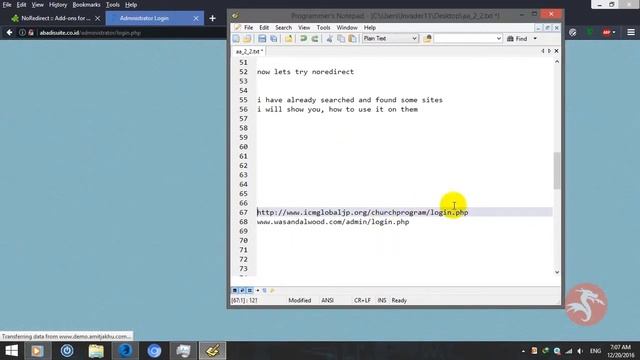The image size is (640, 360).
Task: Create new document in Programmer's Notepad toolbar
Action: pos(236,38)
